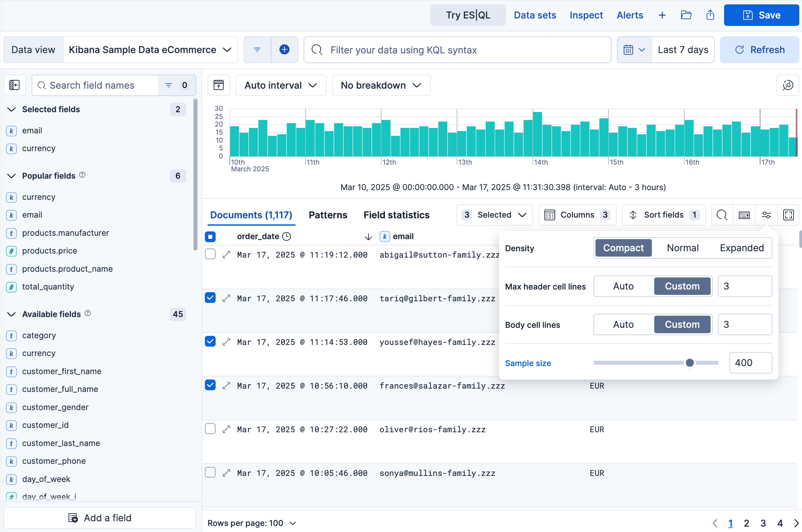Check the row for oliver@rios-family.zzz
The width and height of the screenshot is (802, 532).
click(x=210, y=429)
